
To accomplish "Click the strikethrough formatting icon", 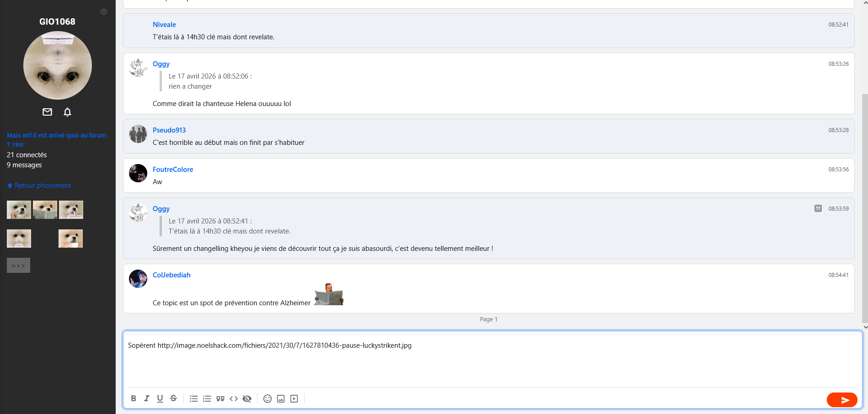I will [173, 398].
